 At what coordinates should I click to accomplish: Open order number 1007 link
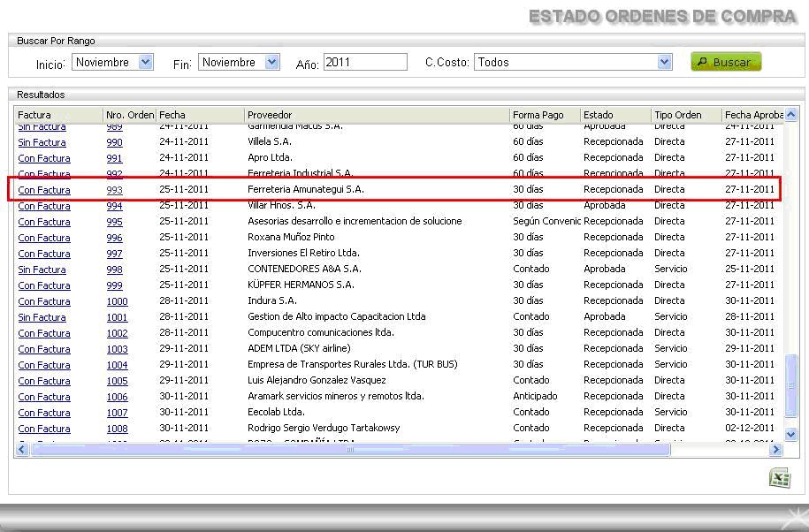click(x=117, y=413)
